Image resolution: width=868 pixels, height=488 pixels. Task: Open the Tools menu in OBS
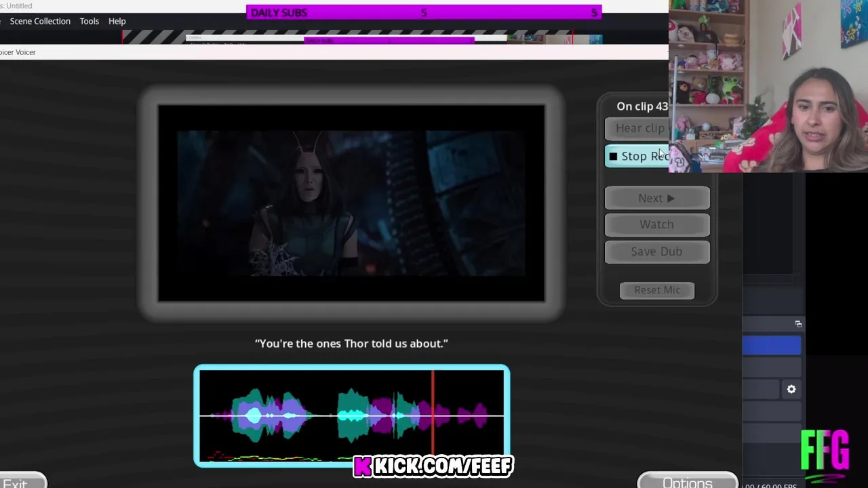click(90, 21)
